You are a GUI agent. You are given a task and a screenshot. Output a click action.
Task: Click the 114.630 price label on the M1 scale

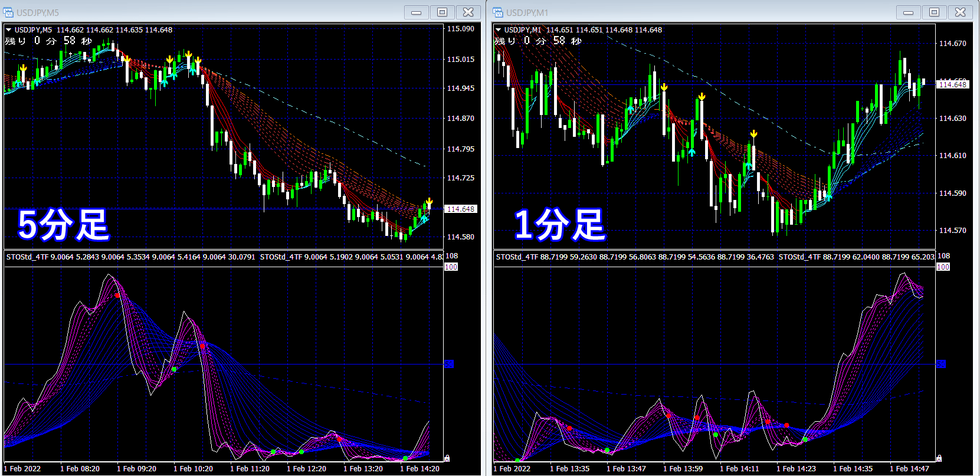953,118
